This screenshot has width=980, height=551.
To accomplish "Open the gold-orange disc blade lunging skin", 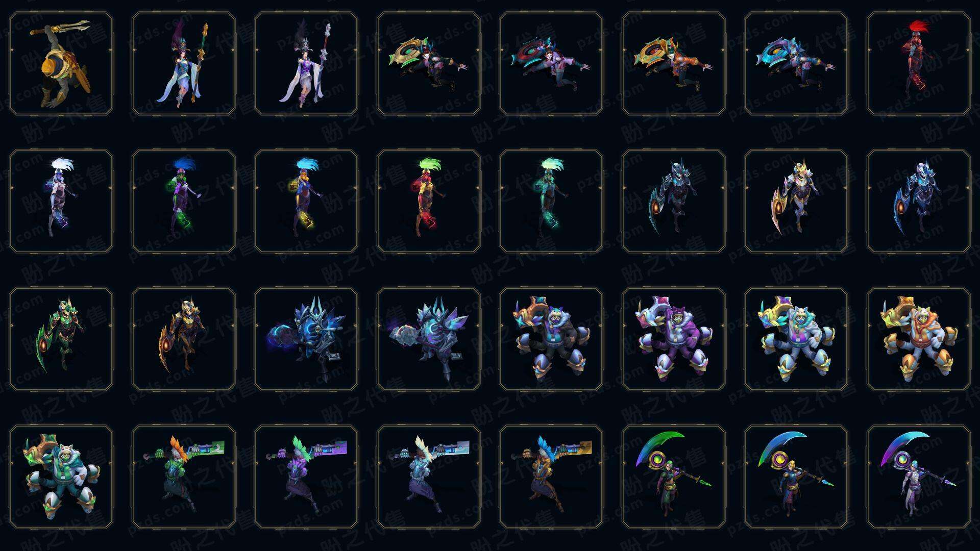I will (674, 63).
